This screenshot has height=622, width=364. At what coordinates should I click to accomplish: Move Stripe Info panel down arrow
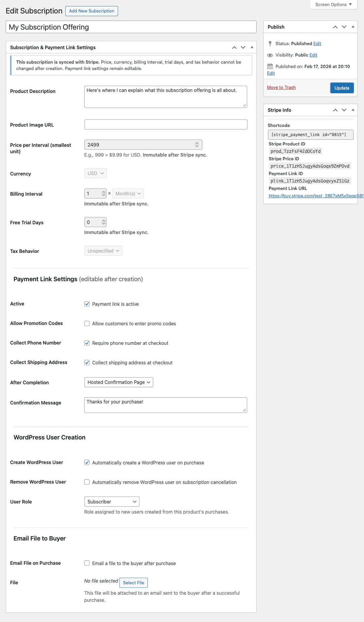(x=344, y=110)
